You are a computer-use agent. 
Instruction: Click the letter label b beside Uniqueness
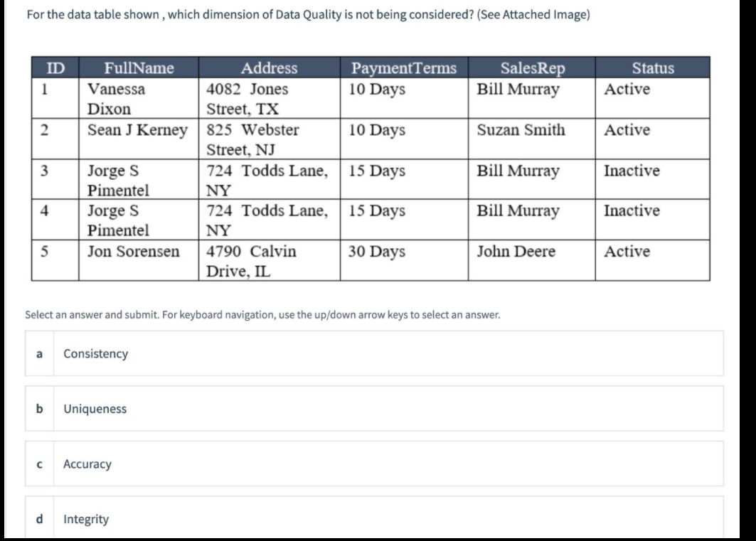(x=40, y=408)
